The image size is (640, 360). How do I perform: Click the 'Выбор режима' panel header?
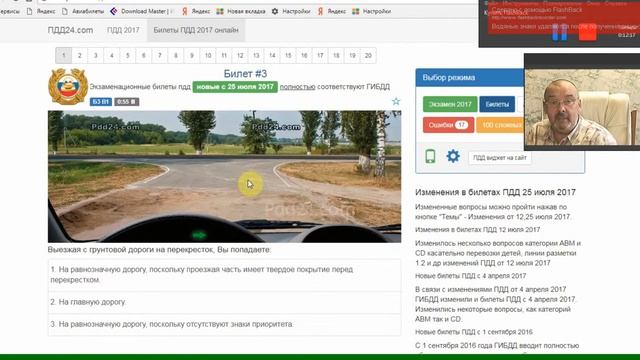[x=470, y=78]
